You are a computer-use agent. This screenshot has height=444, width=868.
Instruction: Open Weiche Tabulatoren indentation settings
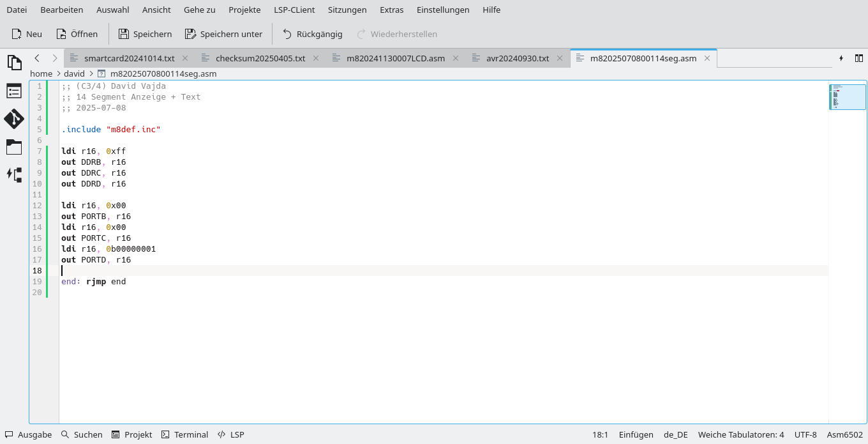click(x=740, y=434)
